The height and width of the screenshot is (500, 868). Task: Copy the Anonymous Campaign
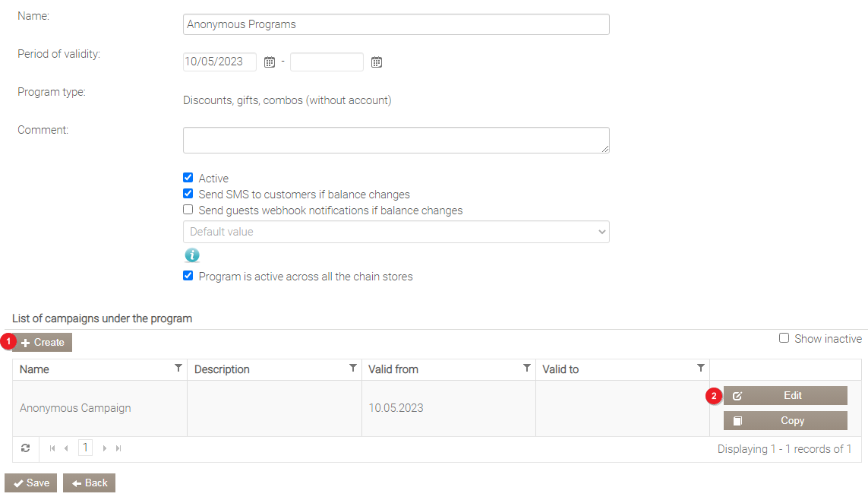pos(785,421)
